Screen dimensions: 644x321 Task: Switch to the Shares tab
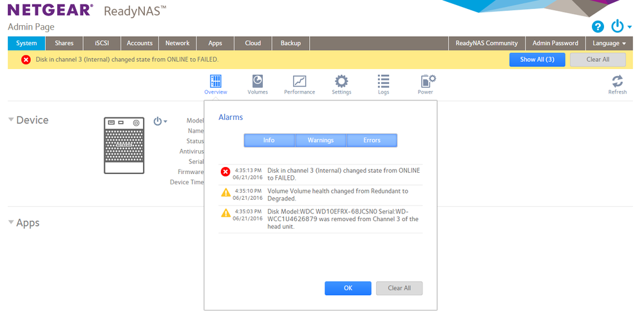point(64,43)
